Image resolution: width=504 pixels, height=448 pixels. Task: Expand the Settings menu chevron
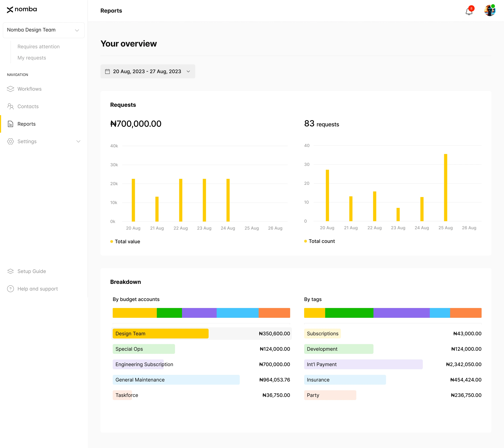(78, 141)
